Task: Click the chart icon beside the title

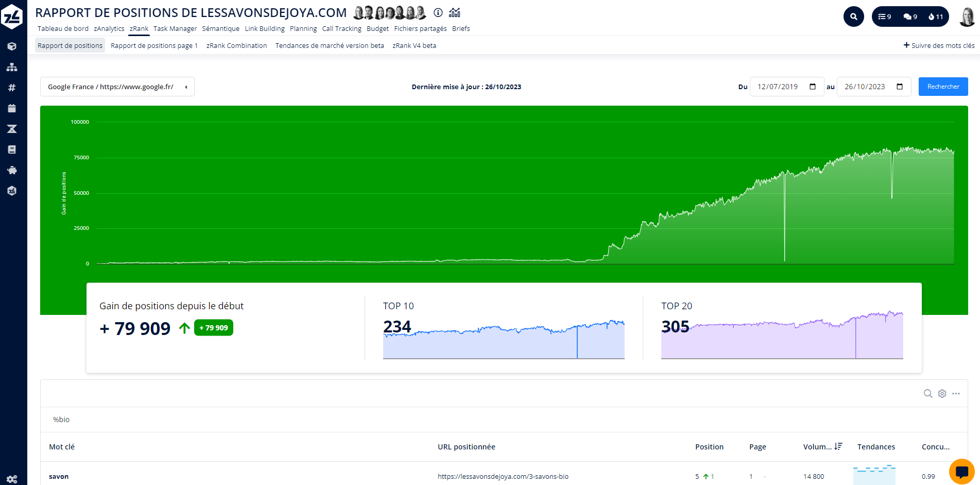Action: (455, 12)
